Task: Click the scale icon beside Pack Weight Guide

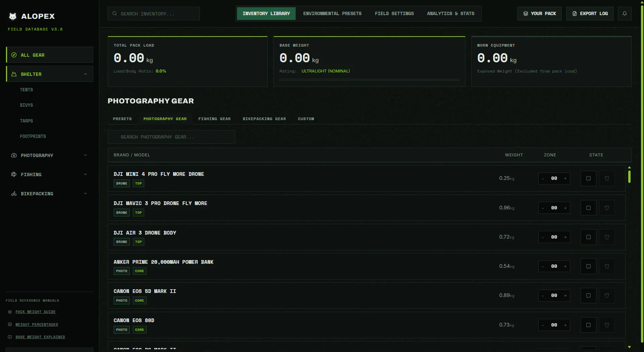Action: (10, 312)
